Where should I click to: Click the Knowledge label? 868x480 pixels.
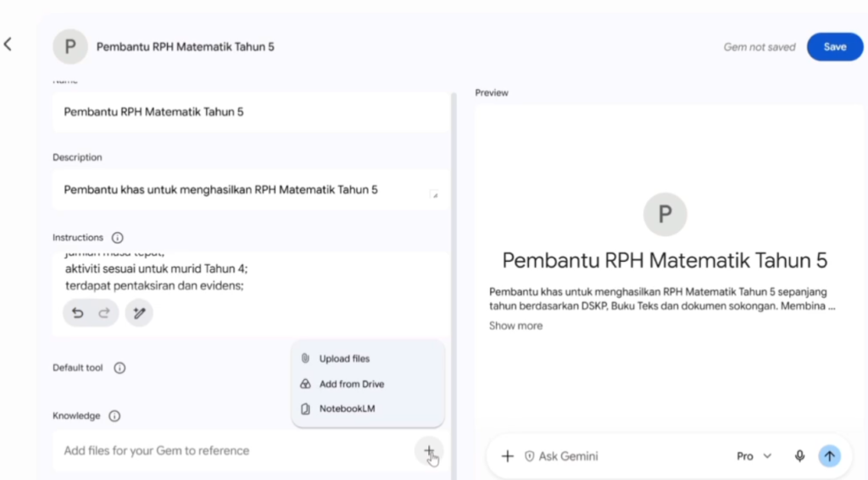coord(76,416)
